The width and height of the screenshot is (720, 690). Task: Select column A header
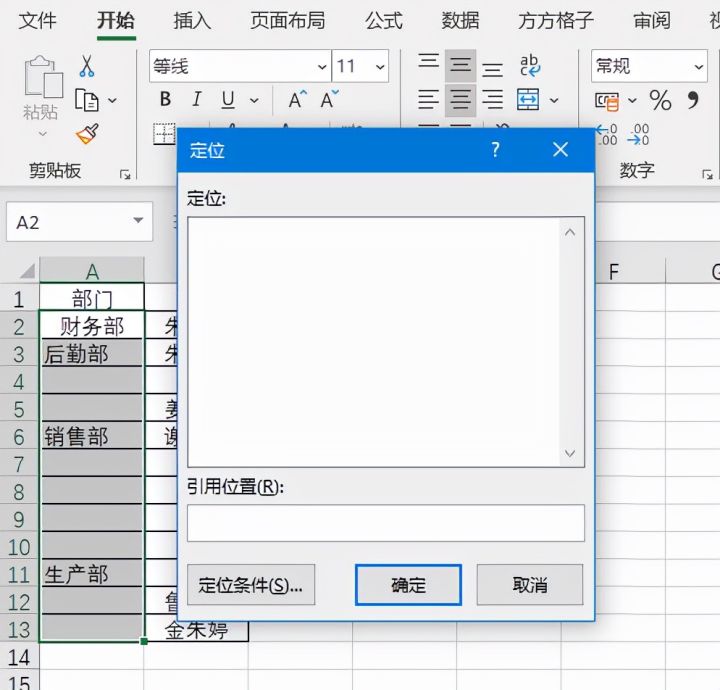pyautogui.click(x=92, y=271)
